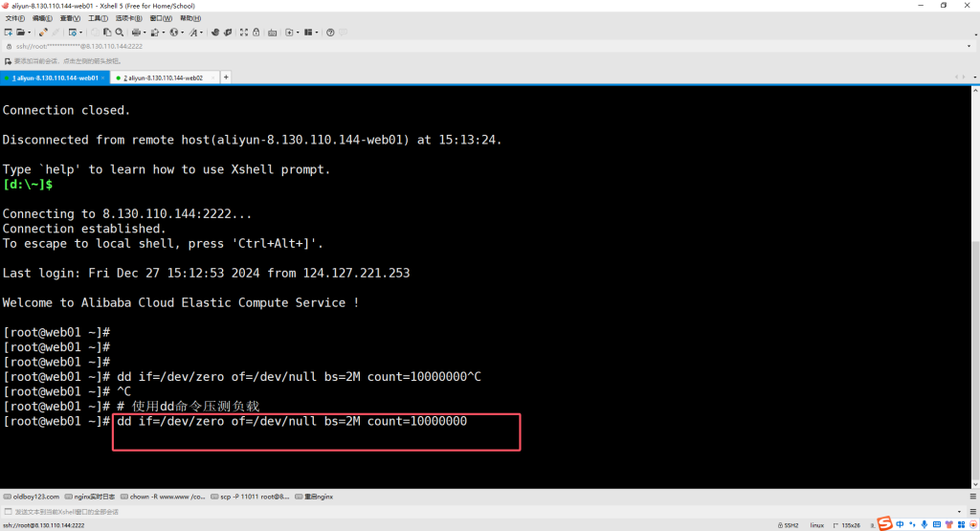Toggle Sogou input Chinese/English mode indicator
The height and width of the screenshot is (531, 980).
(x=901, y=523)
